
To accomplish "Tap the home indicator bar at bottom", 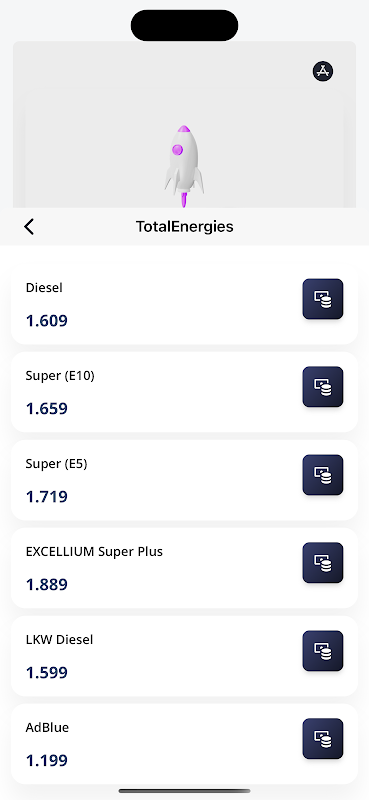I will (184, 791).
